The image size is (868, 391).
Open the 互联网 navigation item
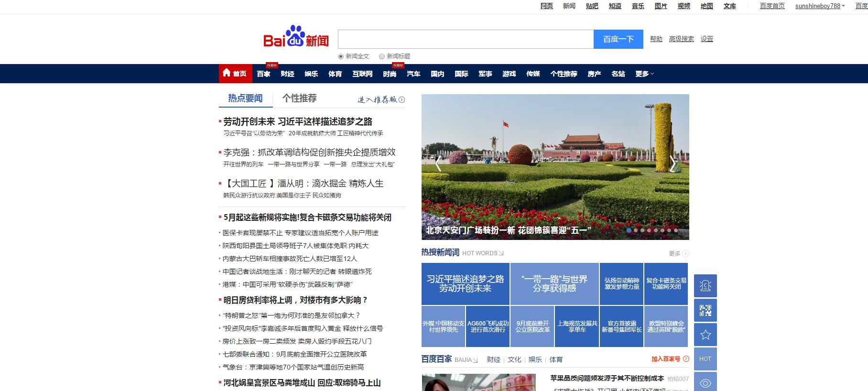pos(362,74)
